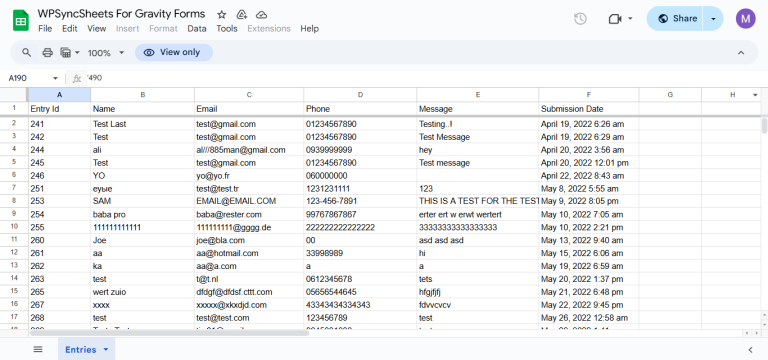
Task: Click email cell t@t.nl
Action: click(x=249, y=279)
